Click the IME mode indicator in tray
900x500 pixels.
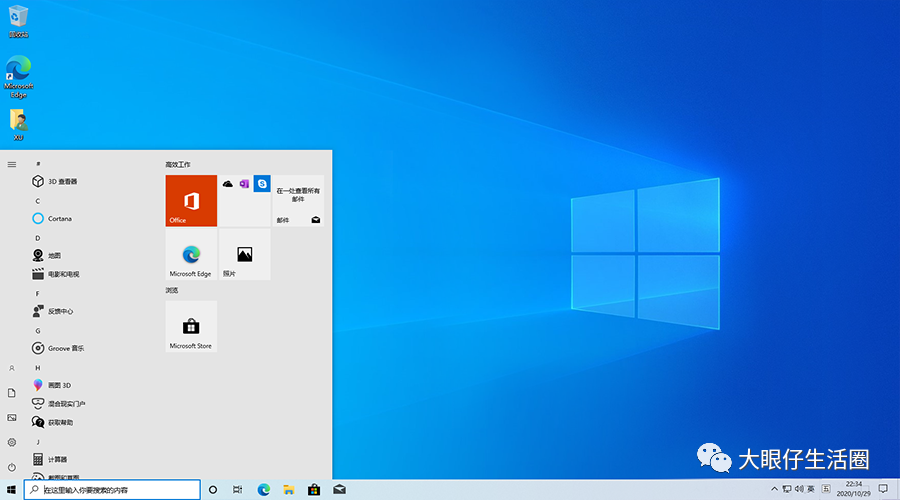826,489
